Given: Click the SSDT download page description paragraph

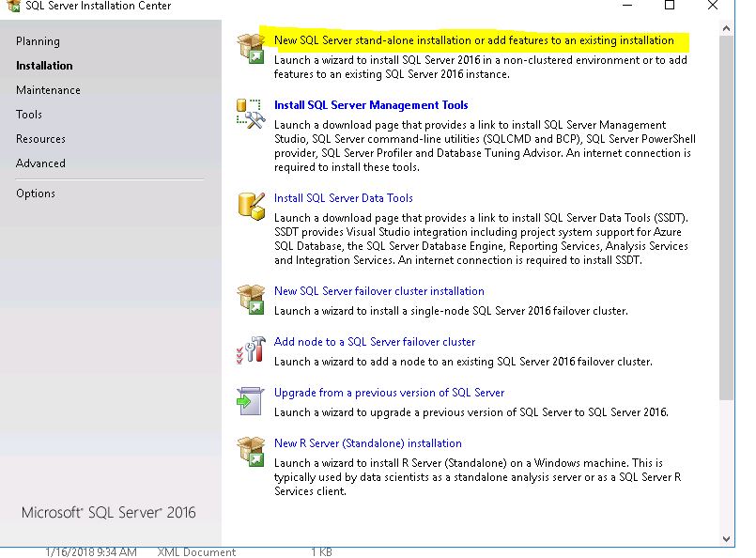Looking at the screenshot, I should pos(481,240).
